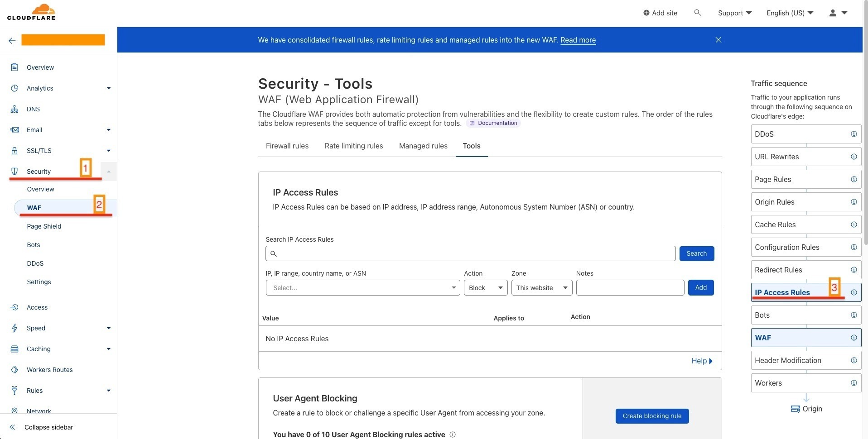Screen dimensions: 868x439
Task: Click the Rules filter icon
Action: [x=14, y=391]
